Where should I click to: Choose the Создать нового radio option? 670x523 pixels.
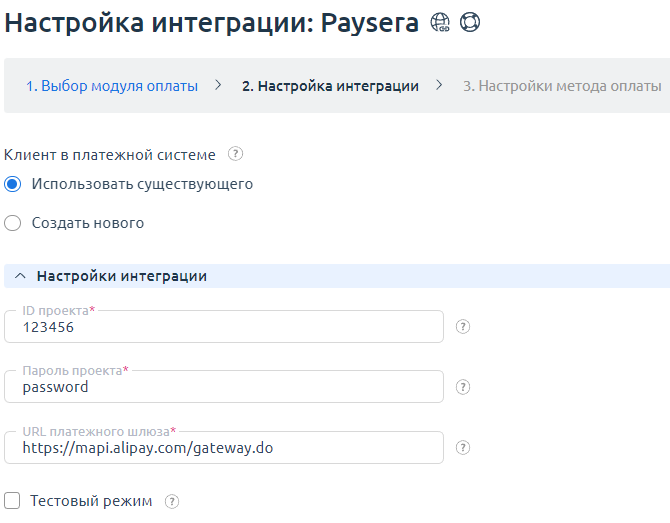point(13,223)
